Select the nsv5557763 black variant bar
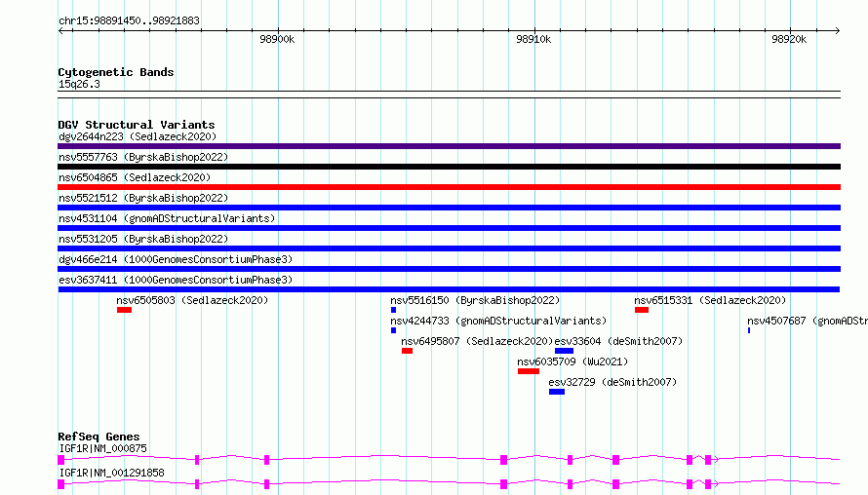This screenshot has height=495, width=868. 449,167
